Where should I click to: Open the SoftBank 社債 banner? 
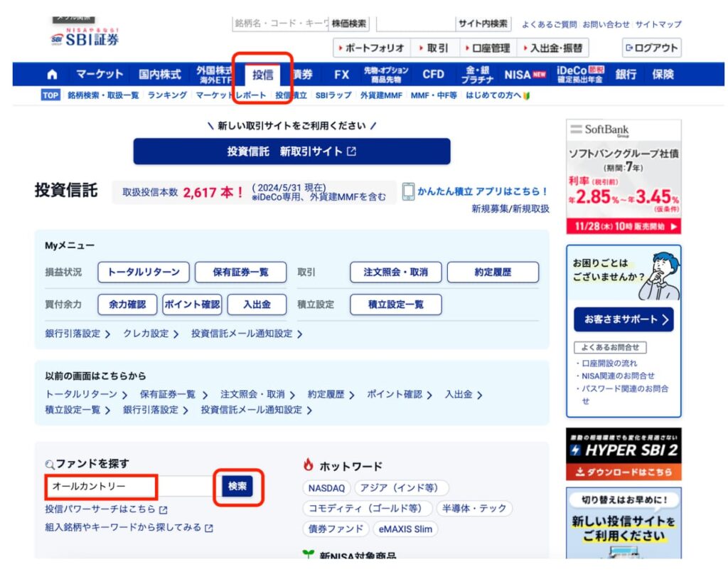pos(623,177)
